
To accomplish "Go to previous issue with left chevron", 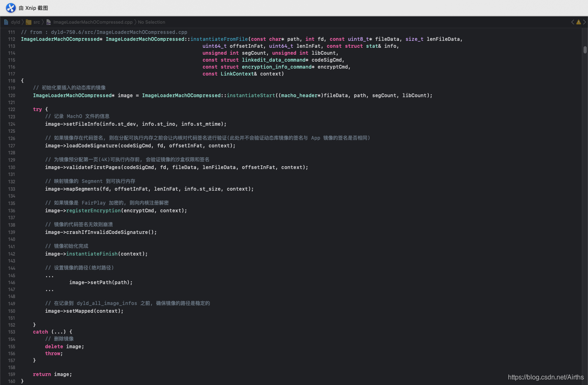I will click(572, 22).
